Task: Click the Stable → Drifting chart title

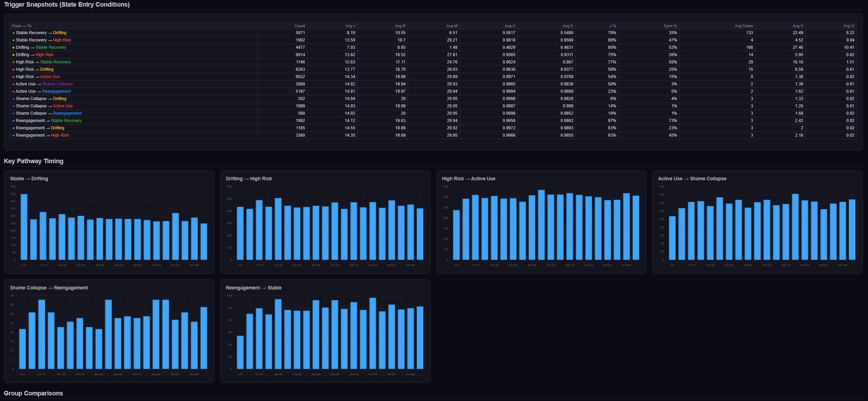Action: 29,179
